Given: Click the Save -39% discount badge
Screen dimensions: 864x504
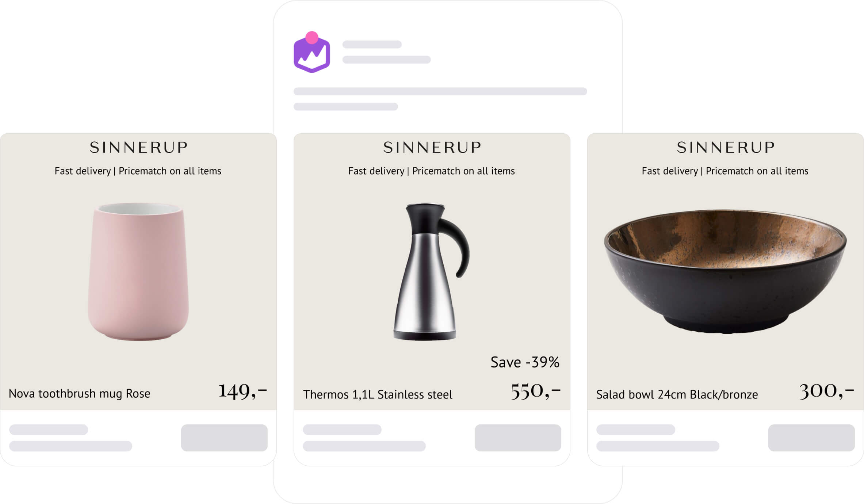Looking at the screenshot, I should 525,362.
